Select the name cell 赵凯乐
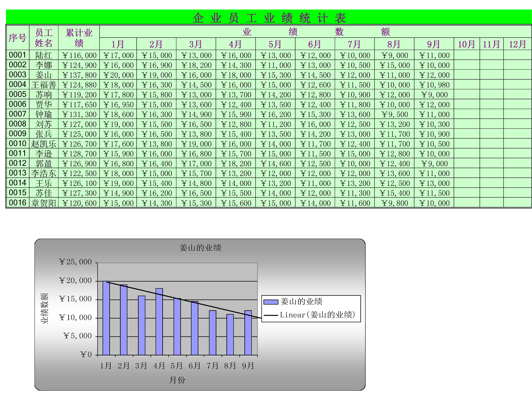 [44, 144]
